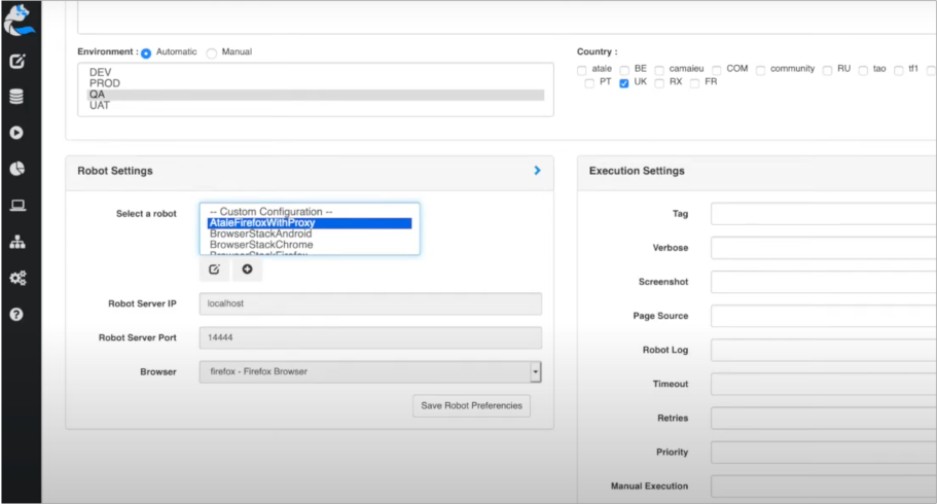Image resolution: width=937 pixels, height=504 pixels.
Task: Open the run play icon in sidebar
Action: point(17,133)
